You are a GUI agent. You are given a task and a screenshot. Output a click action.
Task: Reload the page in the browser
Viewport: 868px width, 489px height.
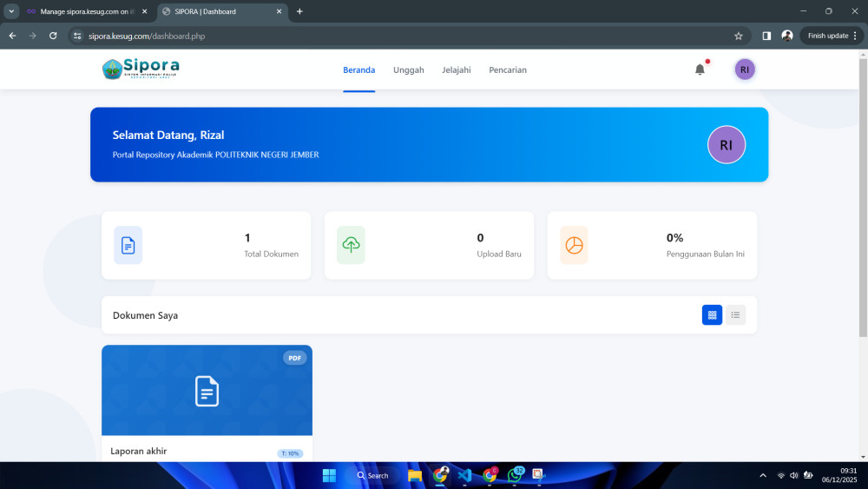point(53,36)
